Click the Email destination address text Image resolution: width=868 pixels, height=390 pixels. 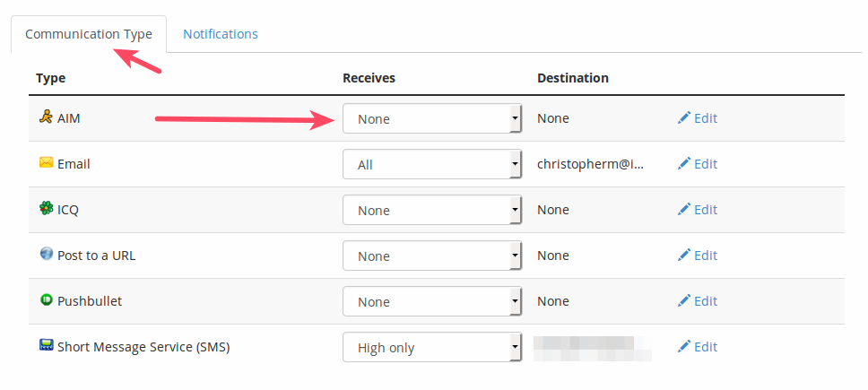coord(590,164)
